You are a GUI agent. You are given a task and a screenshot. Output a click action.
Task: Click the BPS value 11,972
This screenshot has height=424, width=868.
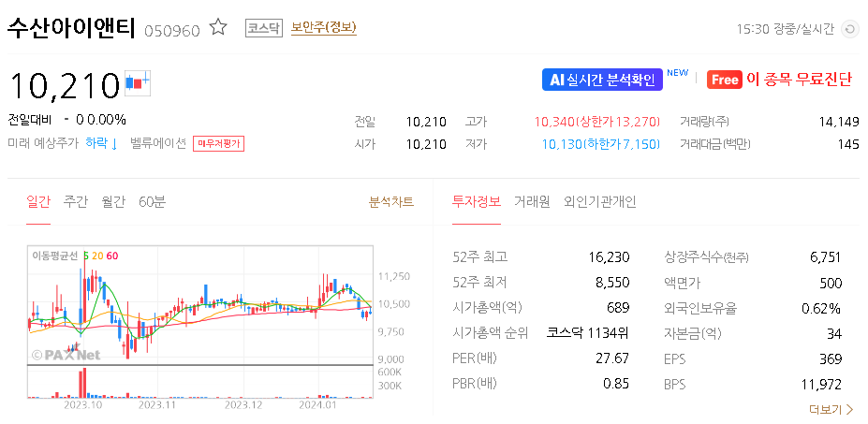tap(822, 385)
